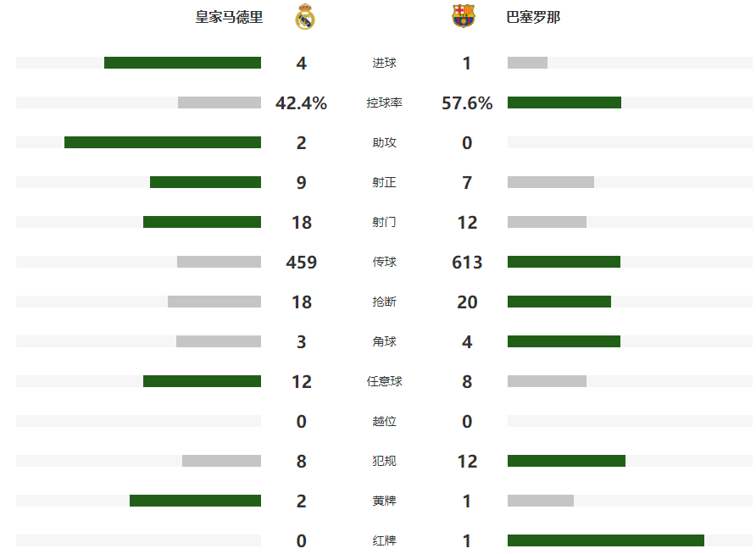The image size is (756, 554).
Task: Click Real Madrid's green 进球 bar
Action: coord(182,63)
